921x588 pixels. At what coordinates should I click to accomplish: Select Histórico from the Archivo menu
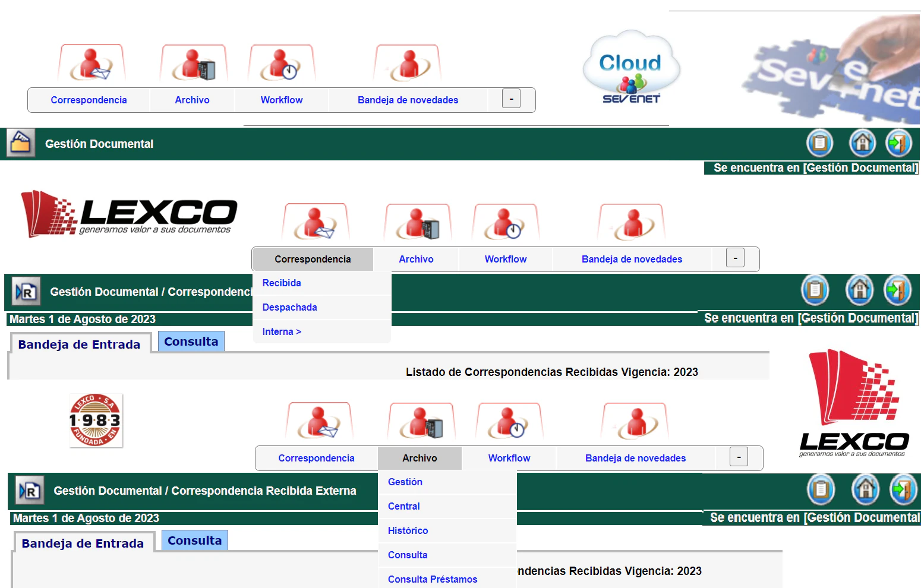[x=408, y=530]
